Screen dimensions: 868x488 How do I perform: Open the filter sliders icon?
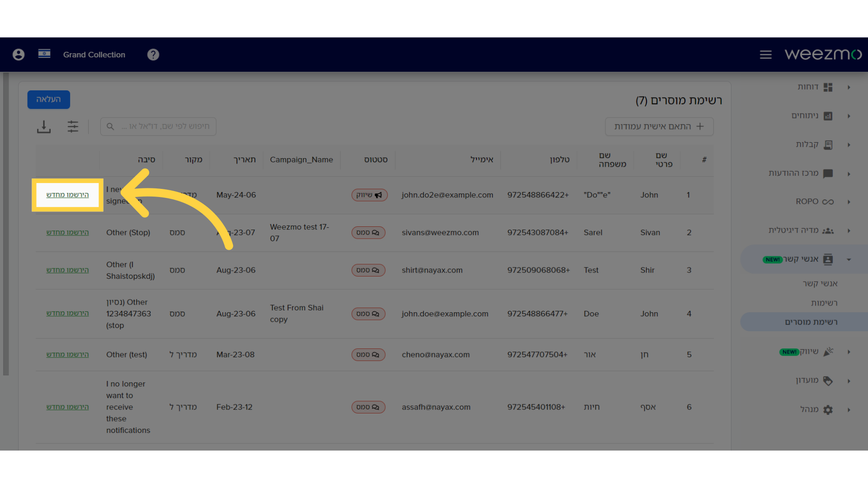pos(73,127)
